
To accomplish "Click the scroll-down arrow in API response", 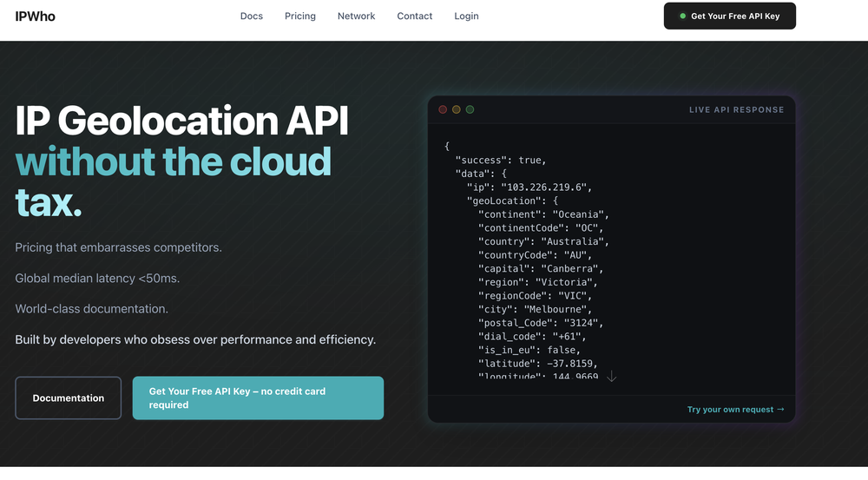I will tap(611, 377).
